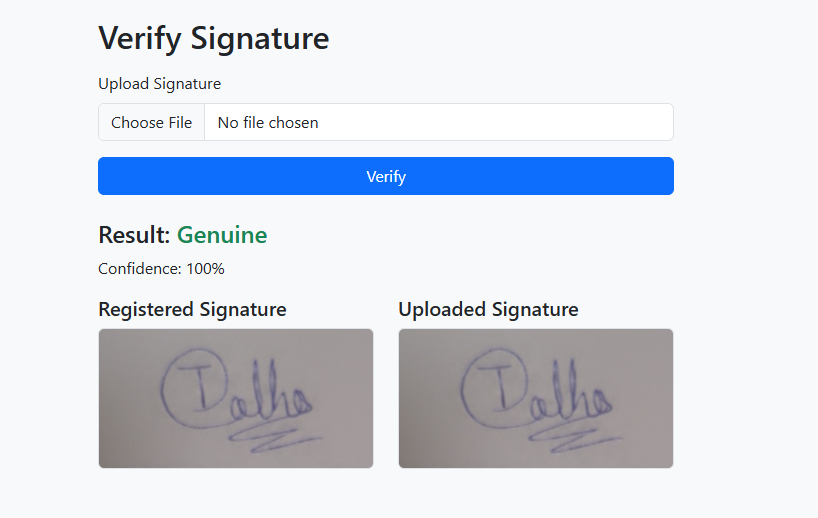Click the 'Result:' label text
This screenshot has width=818, height=518.
[x=134, y=235]
